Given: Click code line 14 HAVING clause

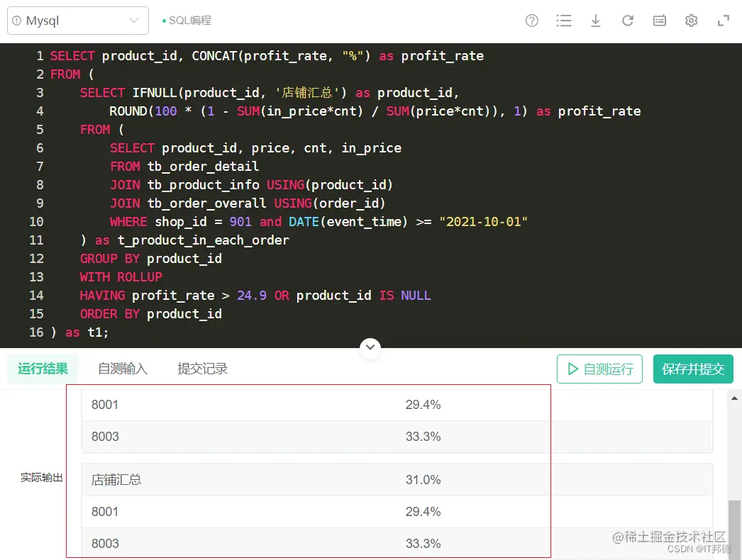Looking at the screenshot, I should click(255, 295).
